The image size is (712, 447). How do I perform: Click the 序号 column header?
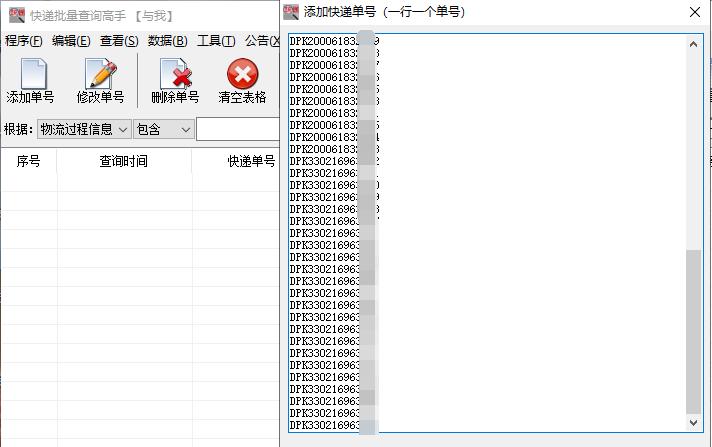(x=28, y=161)
